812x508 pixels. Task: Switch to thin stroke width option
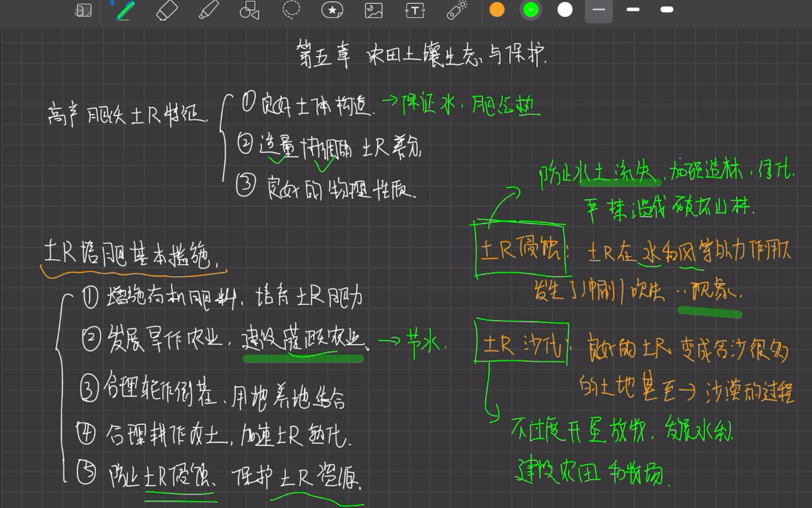[599, 10]
